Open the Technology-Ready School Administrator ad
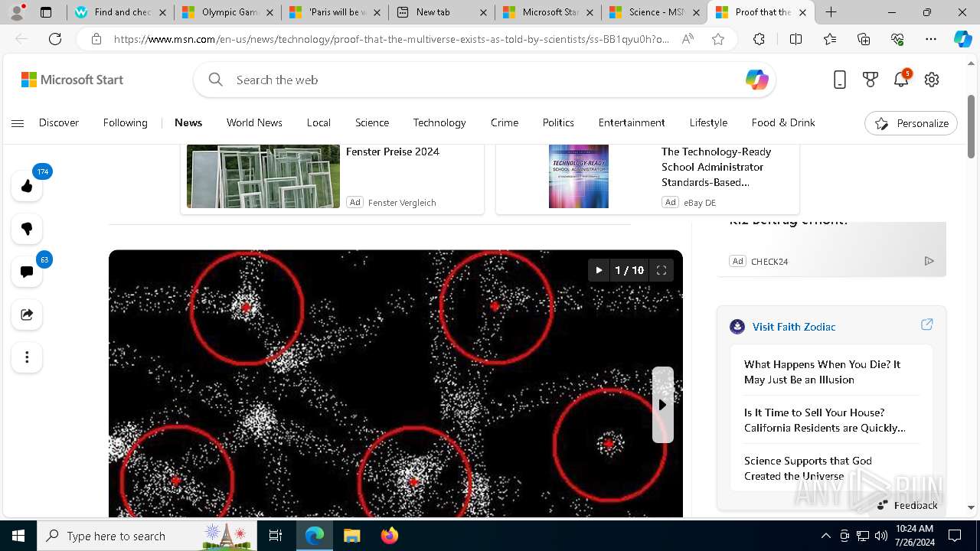980x551 pixels. (716, 167)
